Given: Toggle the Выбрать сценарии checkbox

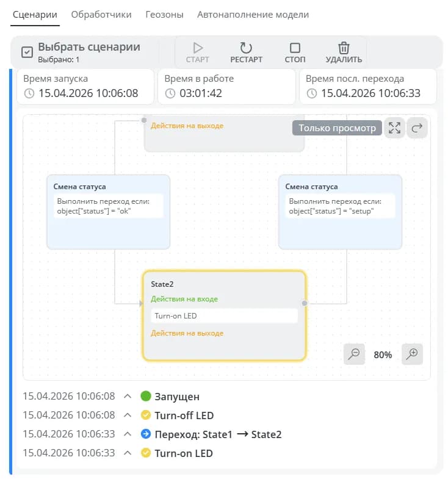Looking at the screenshot, I should [x=27, y=52].
